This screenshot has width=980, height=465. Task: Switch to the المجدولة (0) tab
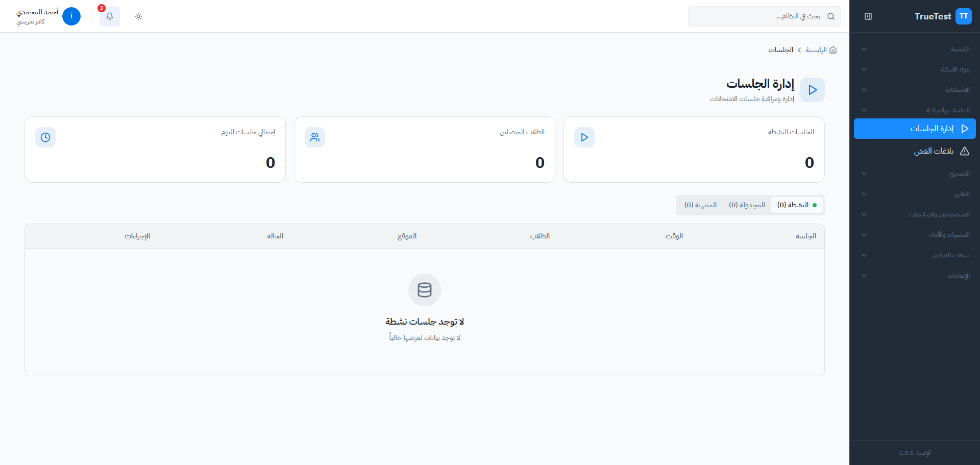click(747, 205)
